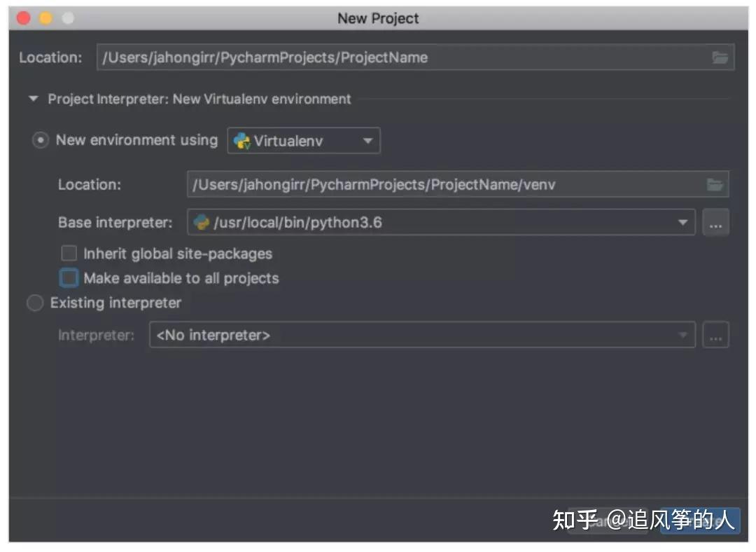This screenshot has width=756, height=552.
Task: Click the folder browse icon beside project Location
Action: pos(720,58)
